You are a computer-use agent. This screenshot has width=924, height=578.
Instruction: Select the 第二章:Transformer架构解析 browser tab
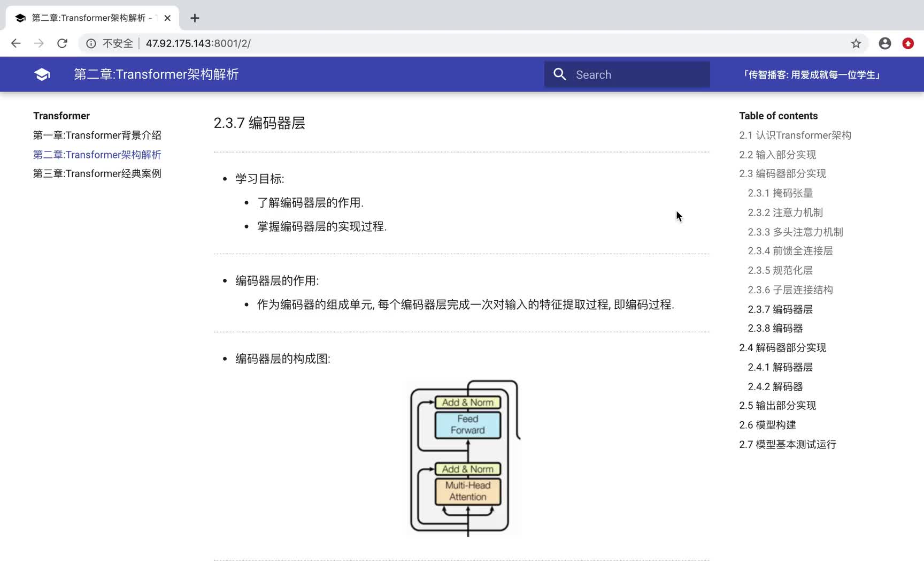[92, 18]
